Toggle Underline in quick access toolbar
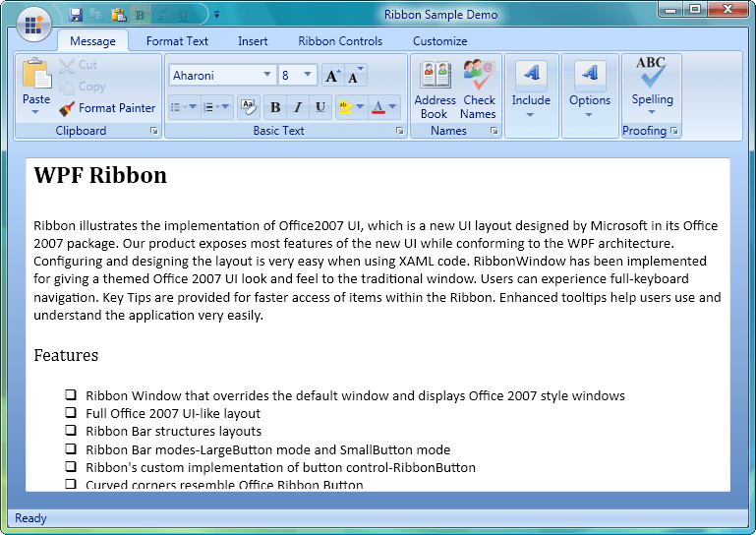This screenshot has width=756, height=535. point(183,16)
